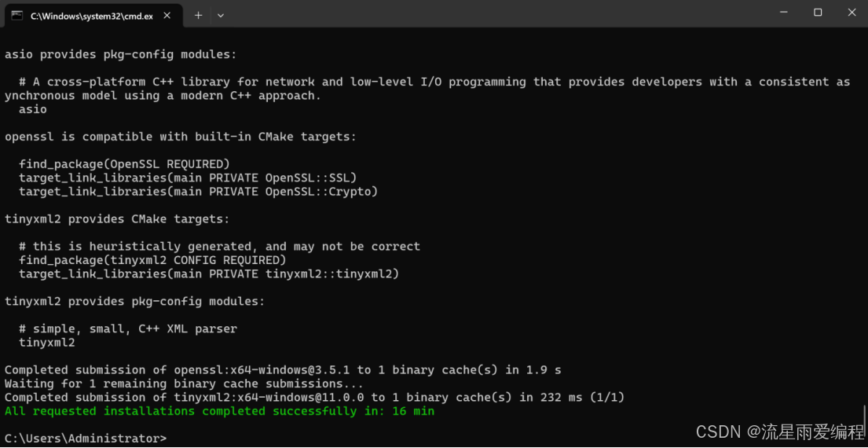Click the tinyxml2::tinyxml2 target_link_libraries line
The image size is (868, 448).
click(x=209, y=274)
